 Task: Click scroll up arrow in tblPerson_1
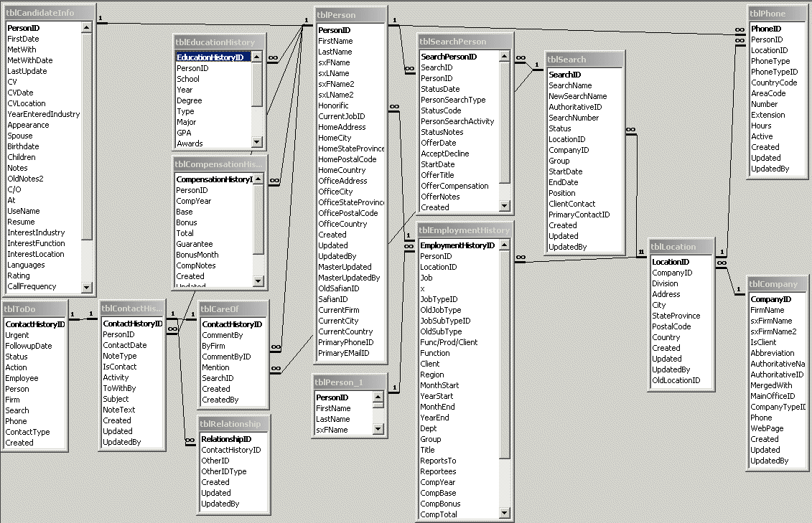[378, 397]
